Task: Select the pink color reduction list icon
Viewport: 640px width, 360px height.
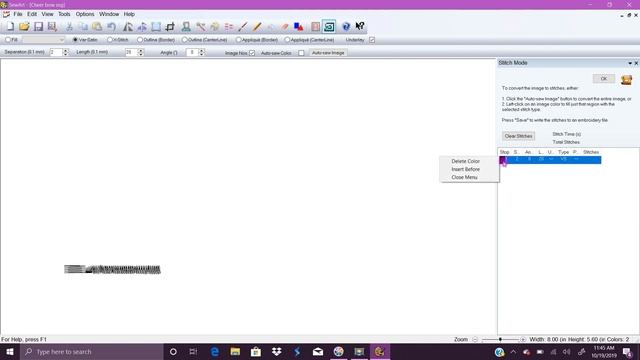Action: coord(229,27)
